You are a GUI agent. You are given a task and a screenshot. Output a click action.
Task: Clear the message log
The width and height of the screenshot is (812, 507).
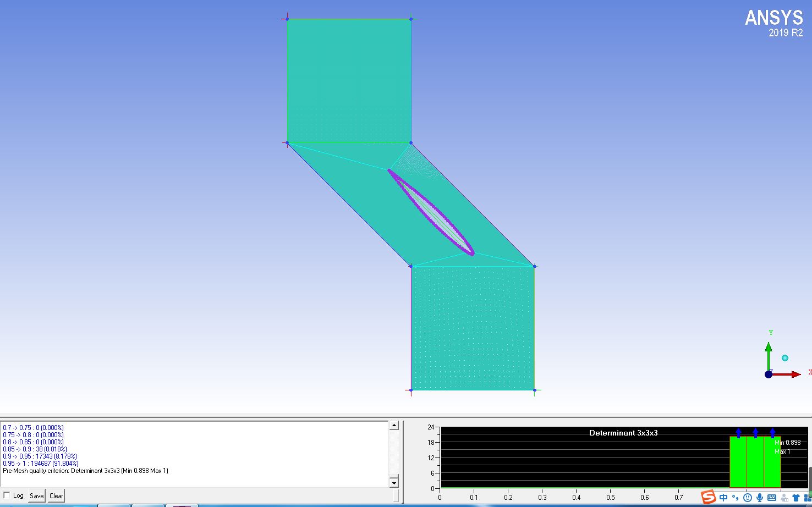[x=56, y=495]
